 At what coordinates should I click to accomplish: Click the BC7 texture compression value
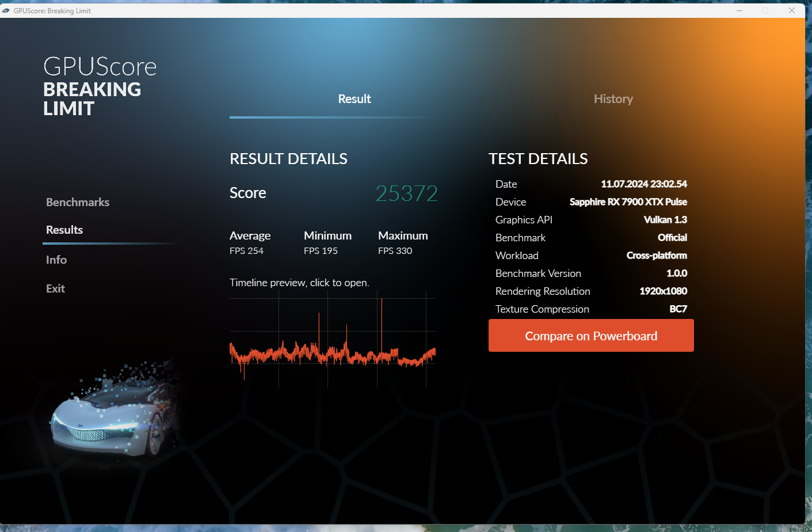coord(678,309)
